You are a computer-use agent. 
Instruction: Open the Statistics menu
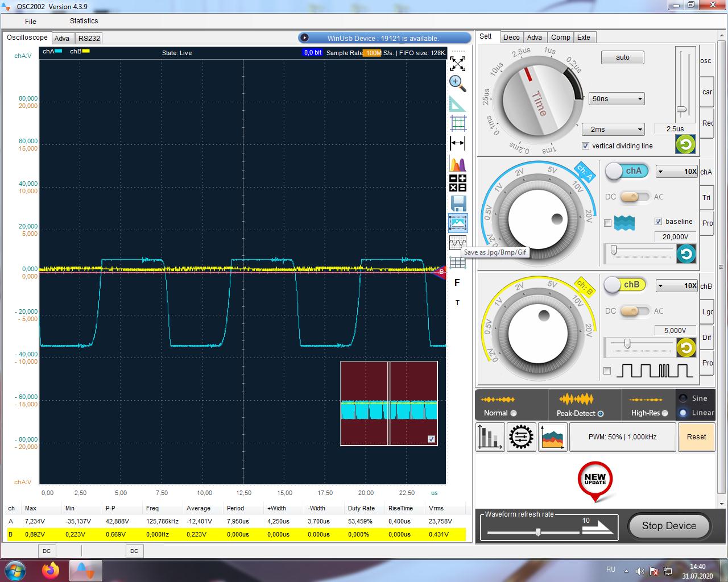[84, 21]
